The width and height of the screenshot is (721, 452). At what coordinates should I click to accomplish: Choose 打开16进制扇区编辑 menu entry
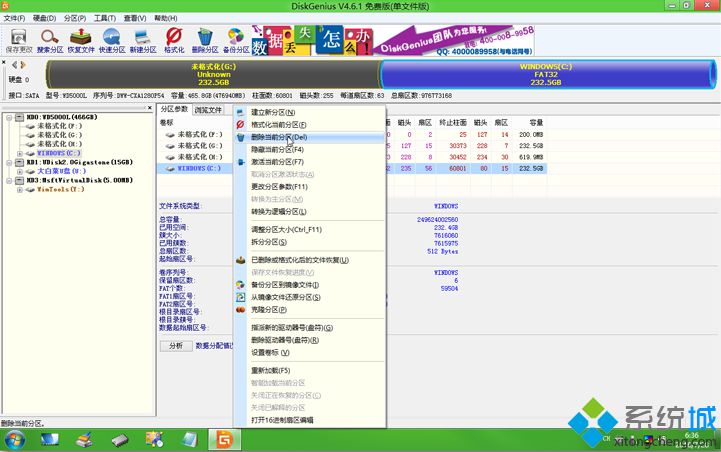coord(309,420)
